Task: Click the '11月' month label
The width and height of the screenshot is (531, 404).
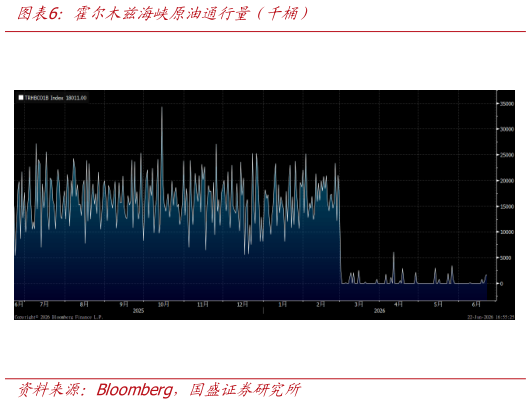Action: (x=203, y=304)
